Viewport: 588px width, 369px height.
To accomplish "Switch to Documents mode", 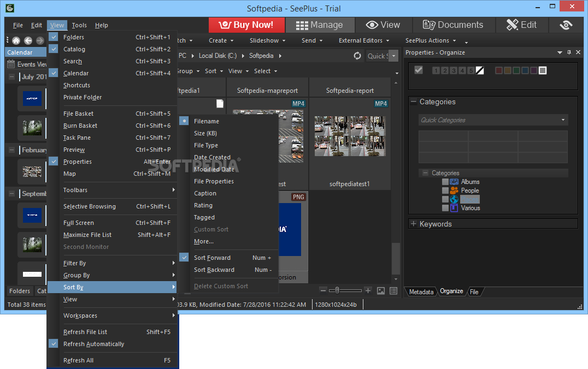I will [453, 25].
